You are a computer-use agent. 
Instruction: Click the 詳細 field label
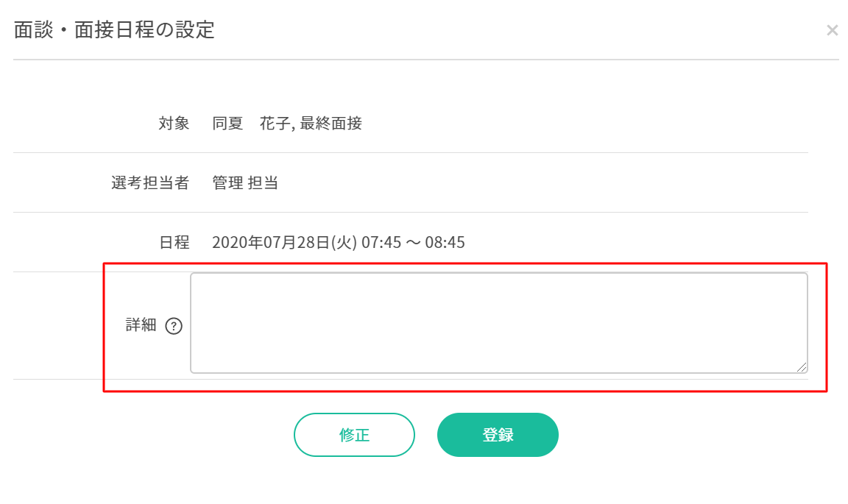pyautogui.click(x=141, y=325)
